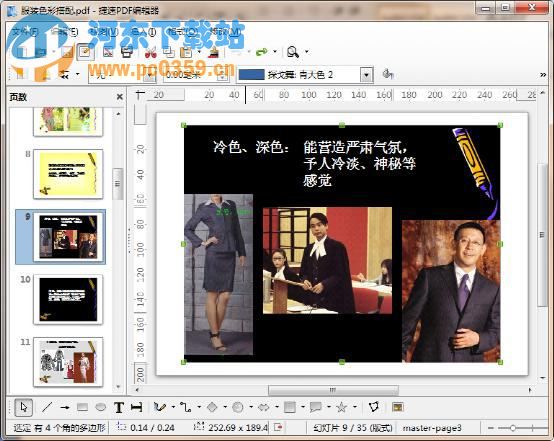Expand the flowchart shapes dropdown arrow

(x=303, y=407)
